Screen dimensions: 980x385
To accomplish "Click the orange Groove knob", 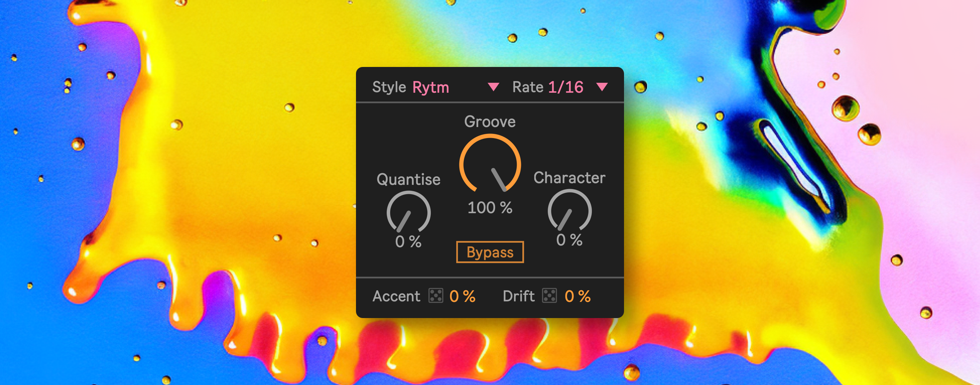I will click(490, 164).
